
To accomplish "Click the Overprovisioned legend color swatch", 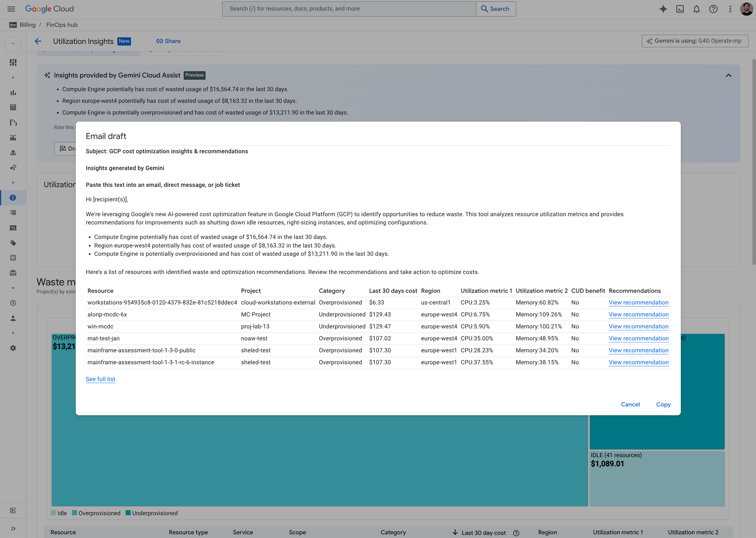I will click(74, 513).
